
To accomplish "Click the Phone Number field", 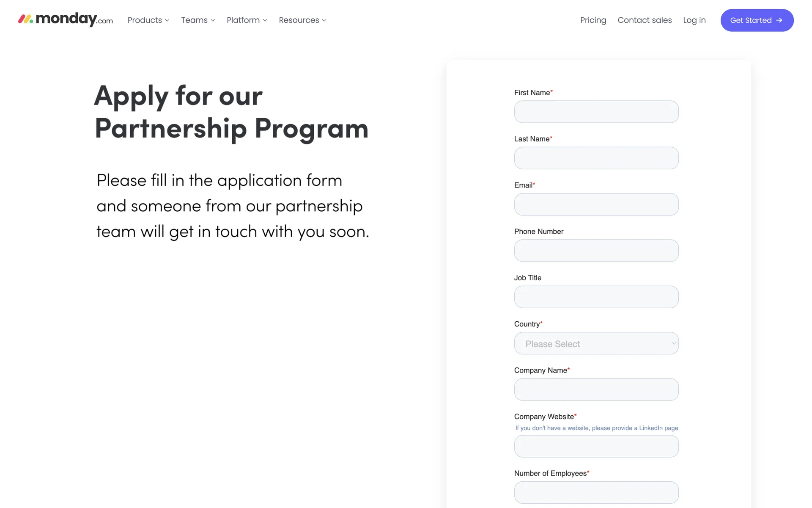I will (596, 251).
